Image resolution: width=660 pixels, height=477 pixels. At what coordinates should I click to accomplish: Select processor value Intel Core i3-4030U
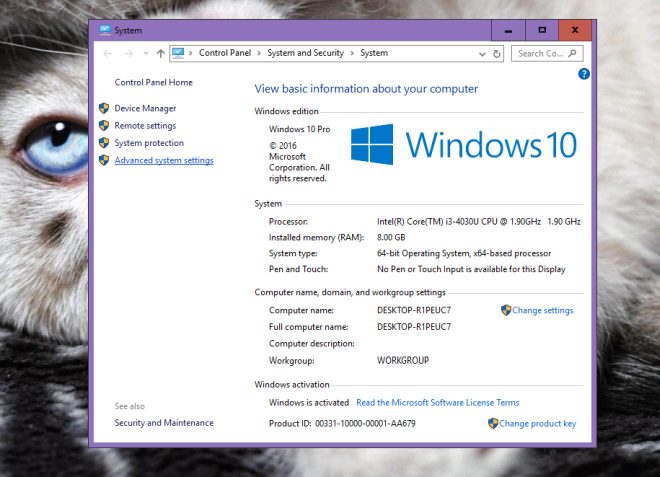pyautogui.click(x=479, y=221)
